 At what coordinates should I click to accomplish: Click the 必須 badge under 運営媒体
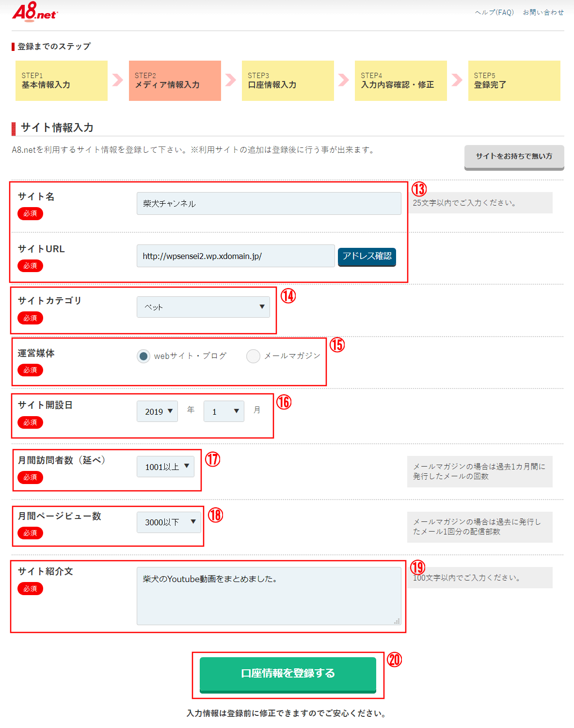[30, 370]
